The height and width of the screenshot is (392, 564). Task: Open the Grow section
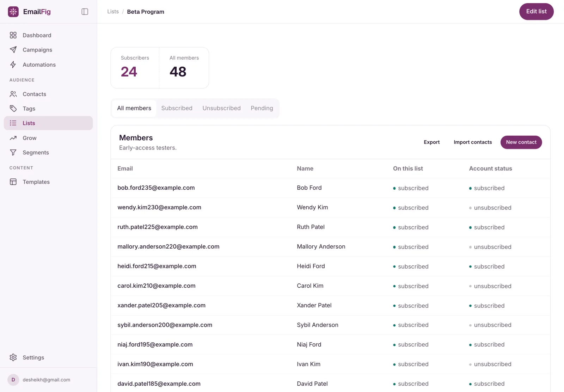(48, 138)
